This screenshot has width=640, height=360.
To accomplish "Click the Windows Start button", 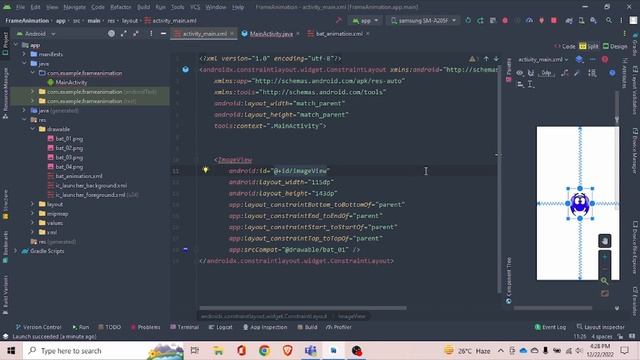I will coord(11,351).
